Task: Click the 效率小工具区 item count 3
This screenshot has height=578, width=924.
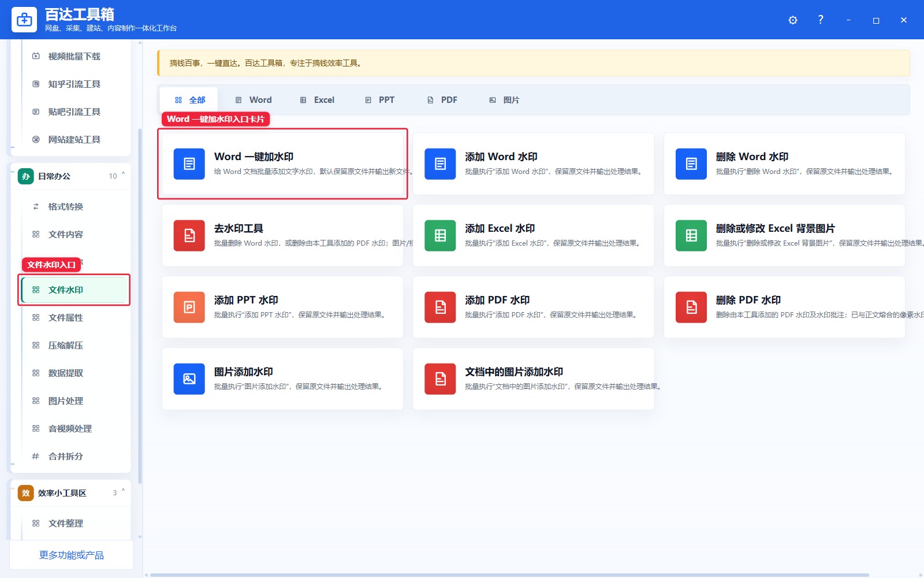Action: (x=114, y=493)
